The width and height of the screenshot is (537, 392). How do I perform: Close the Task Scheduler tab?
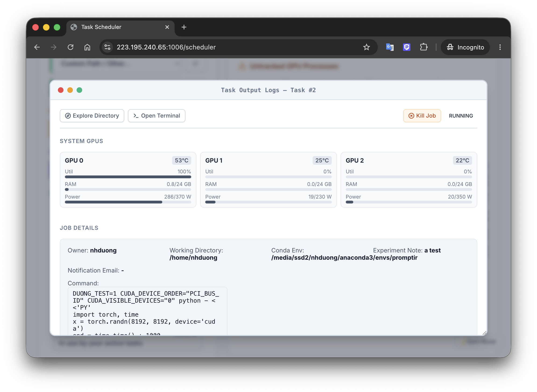click(167, 27)
